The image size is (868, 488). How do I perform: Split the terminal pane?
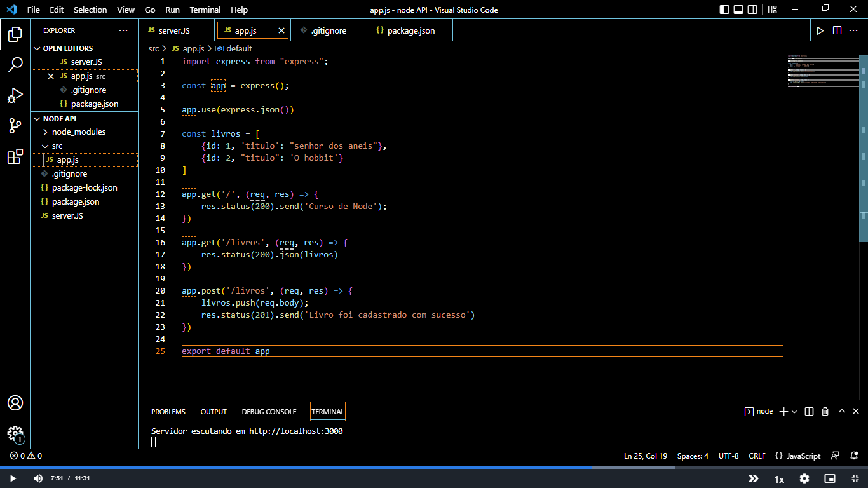(809, 412)
